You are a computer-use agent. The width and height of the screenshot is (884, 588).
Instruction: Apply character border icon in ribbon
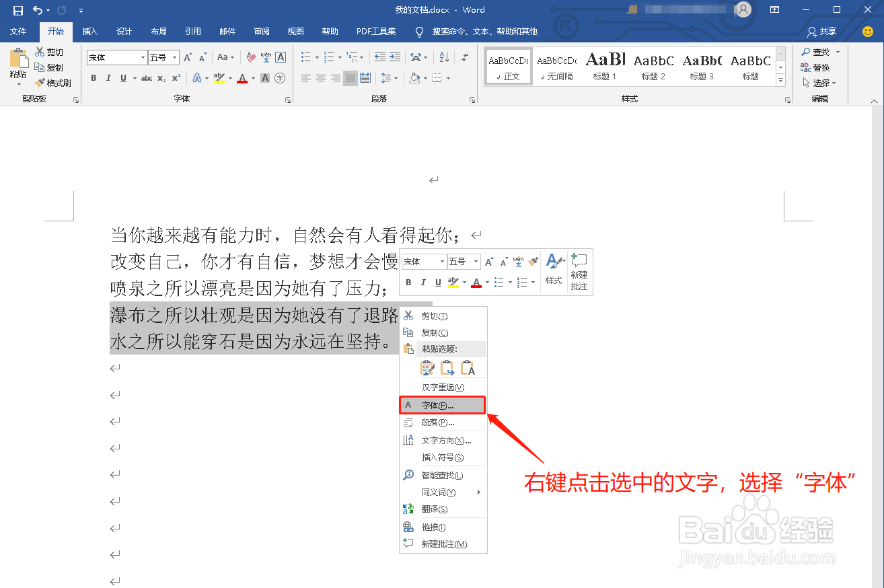[x=281, y=58]
